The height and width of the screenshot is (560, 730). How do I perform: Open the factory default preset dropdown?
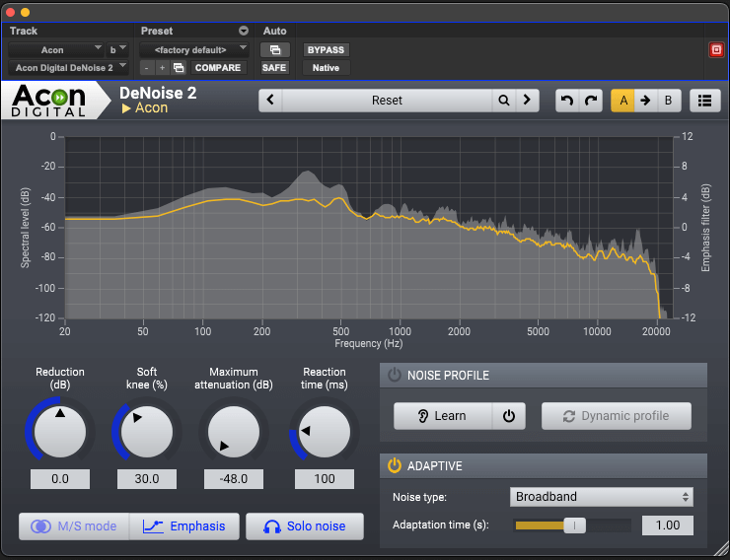[193, 49]
